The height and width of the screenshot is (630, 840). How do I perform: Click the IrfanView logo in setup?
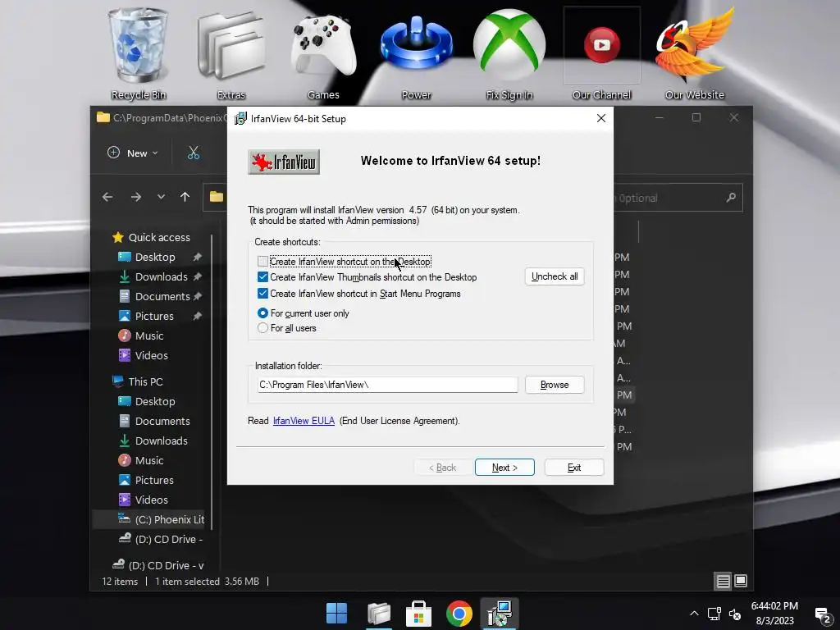[x=284, y=162]
